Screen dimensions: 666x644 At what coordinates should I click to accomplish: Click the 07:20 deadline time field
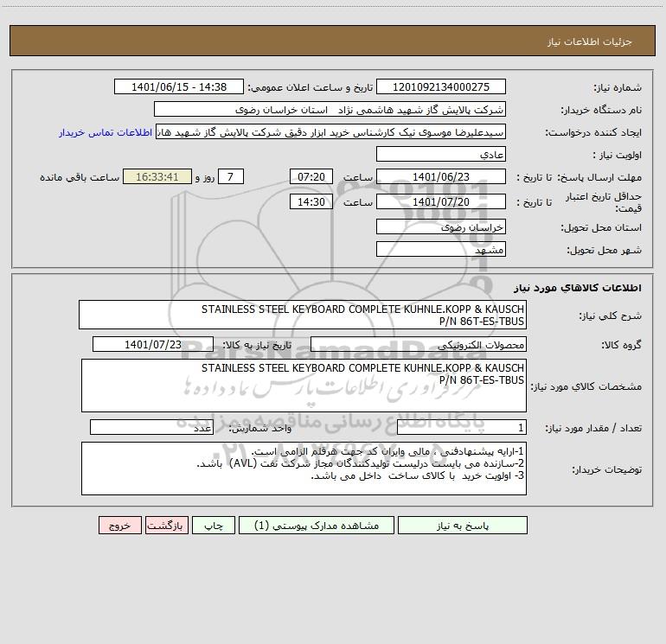pos(311,176)
